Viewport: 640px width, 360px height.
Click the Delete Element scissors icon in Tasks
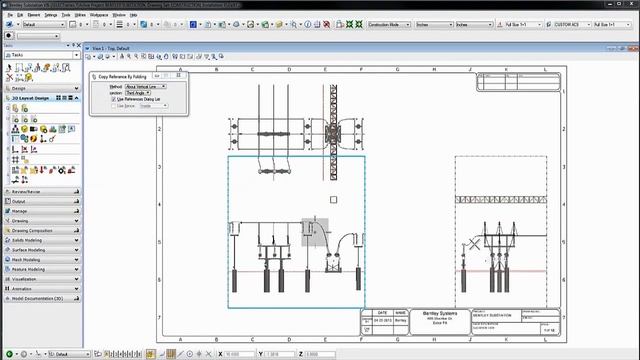[9, 77]
